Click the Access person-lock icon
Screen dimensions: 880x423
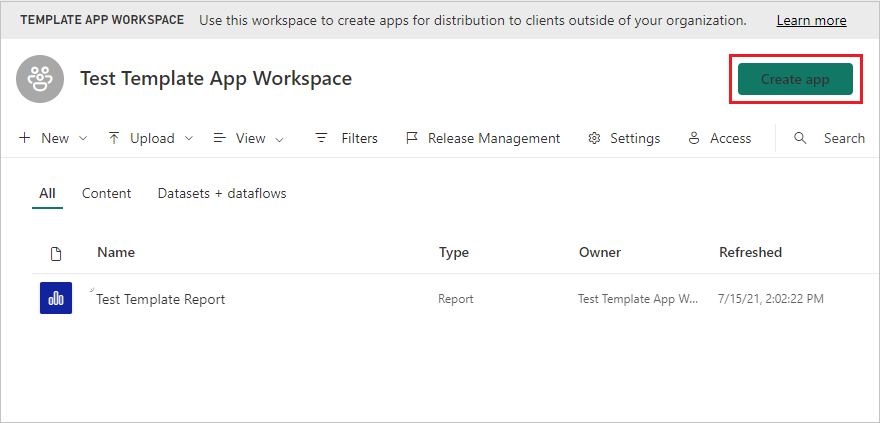(x=694, y=138)
